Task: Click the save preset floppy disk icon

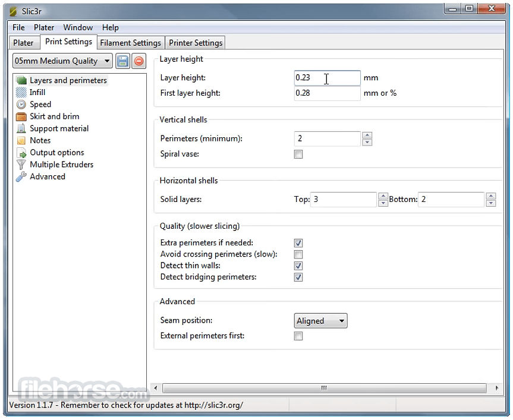Action: click(122, 61)
